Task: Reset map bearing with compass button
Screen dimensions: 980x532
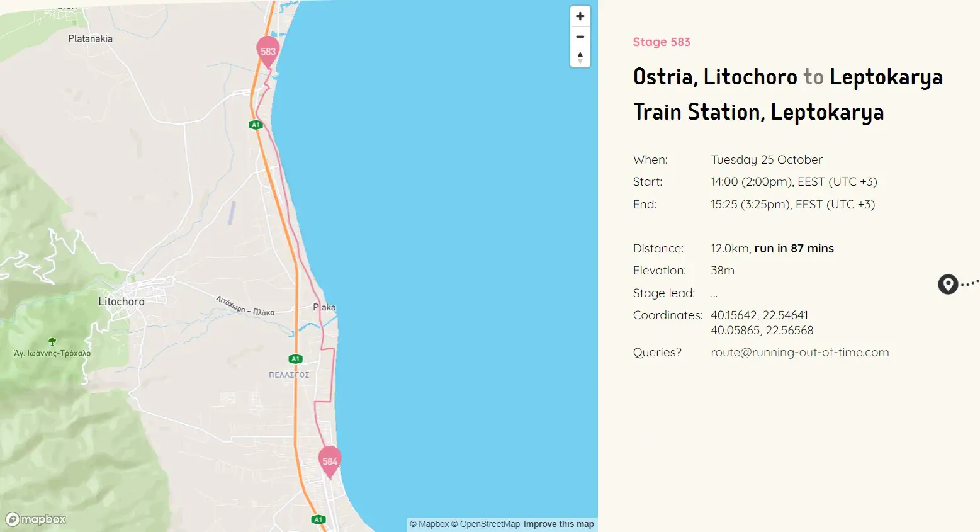Action: (x=580, y=57)
